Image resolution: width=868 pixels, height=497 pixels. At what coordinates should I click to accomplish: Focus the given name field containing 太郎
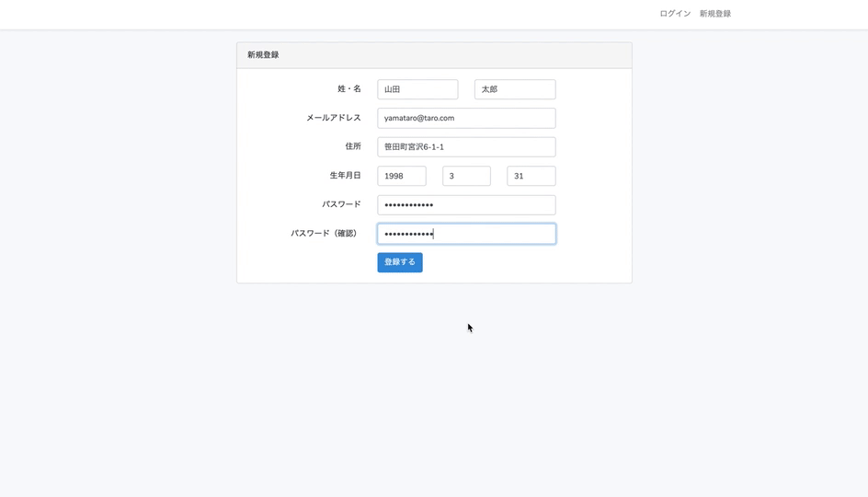515,89
